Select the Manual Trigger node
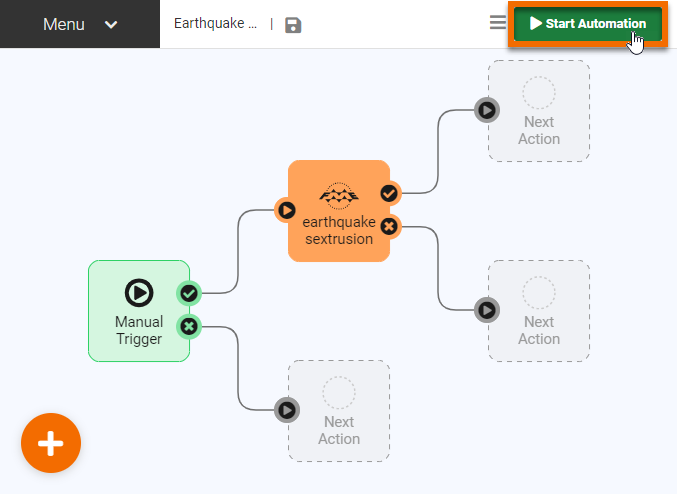The width and height of the screenshot is (677, 494). [x=138, y=322]
